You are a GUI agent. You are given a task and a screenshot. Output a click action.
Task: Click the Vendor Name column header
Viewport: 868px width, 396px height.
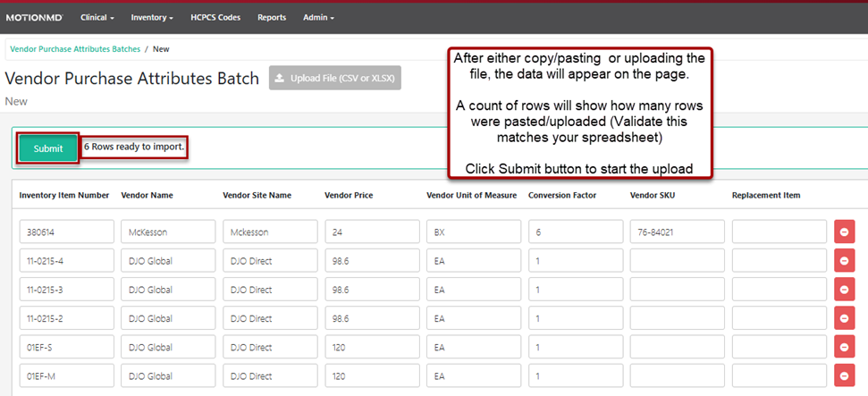147,196
